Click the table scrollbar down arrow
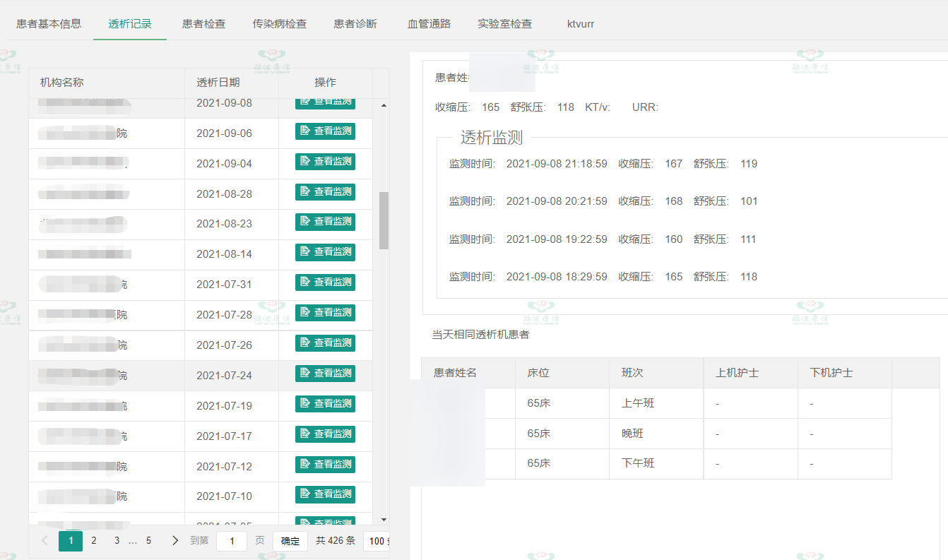The height and width of the screenshot is (560, 948). 384,519
